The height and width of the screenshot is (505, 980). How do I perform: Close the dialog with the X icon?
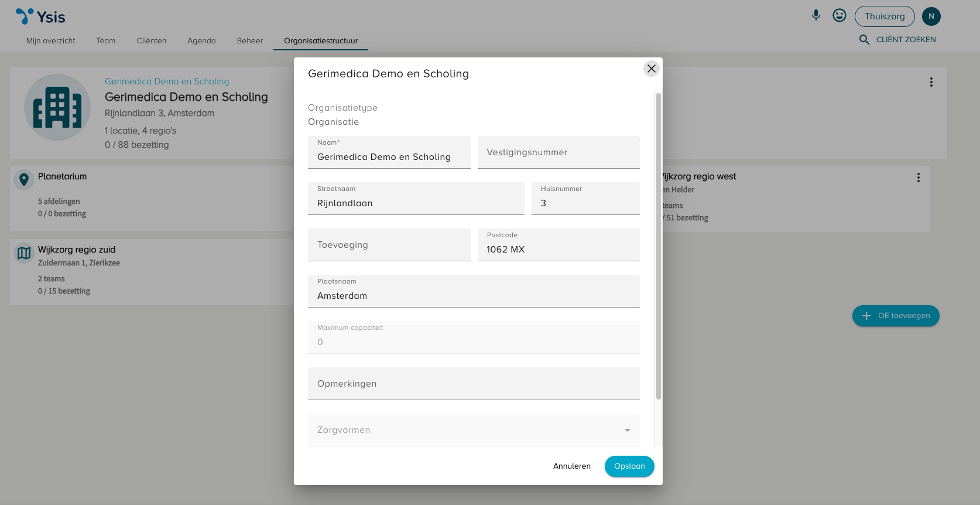point(651,69)
